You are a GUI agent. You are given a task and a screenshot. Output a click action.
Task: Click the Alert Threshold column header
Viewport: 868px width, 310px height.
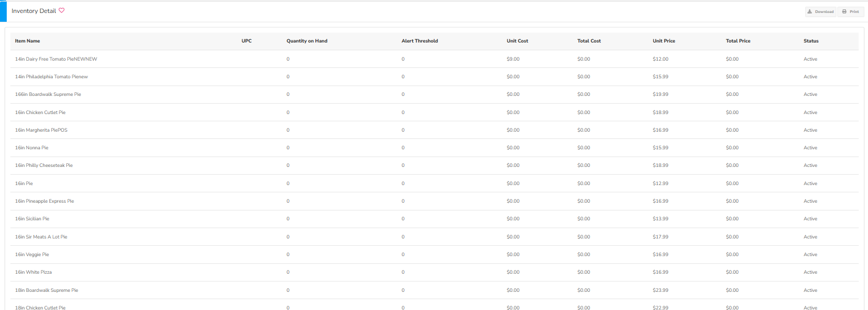tap(419, 41)
